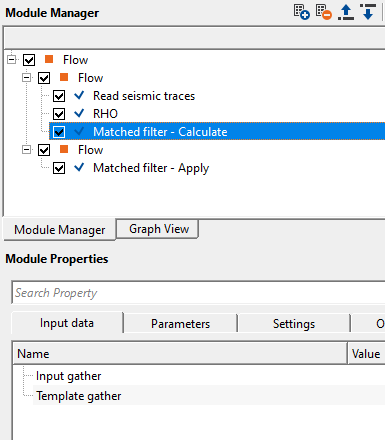Screen dimensions: 385x440
Task: Uncheck the top-level Flow checkbox
Action: [x=29, y=60]
